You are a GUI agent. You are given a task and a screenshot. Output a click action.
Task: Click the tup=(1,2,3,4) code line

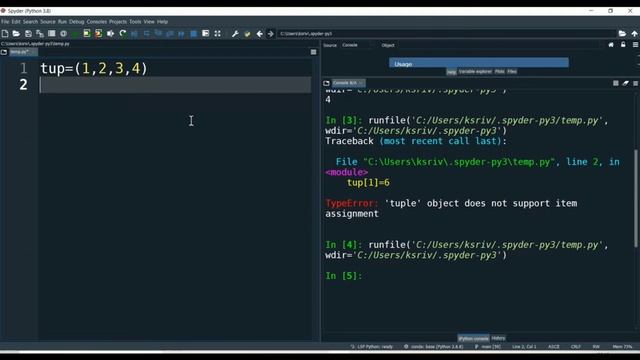94,68
